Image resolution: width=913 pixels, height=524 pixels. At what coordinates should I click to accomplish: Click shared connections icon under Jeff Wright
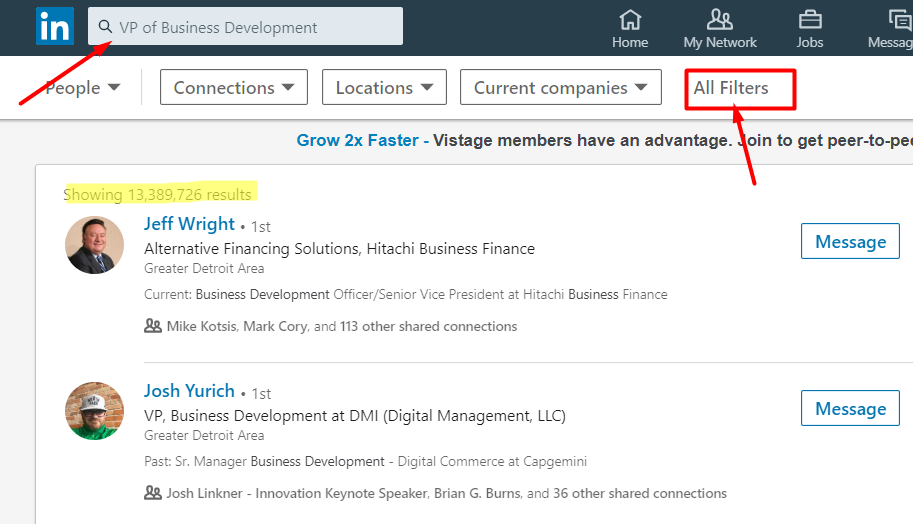[x=153, y=326]
